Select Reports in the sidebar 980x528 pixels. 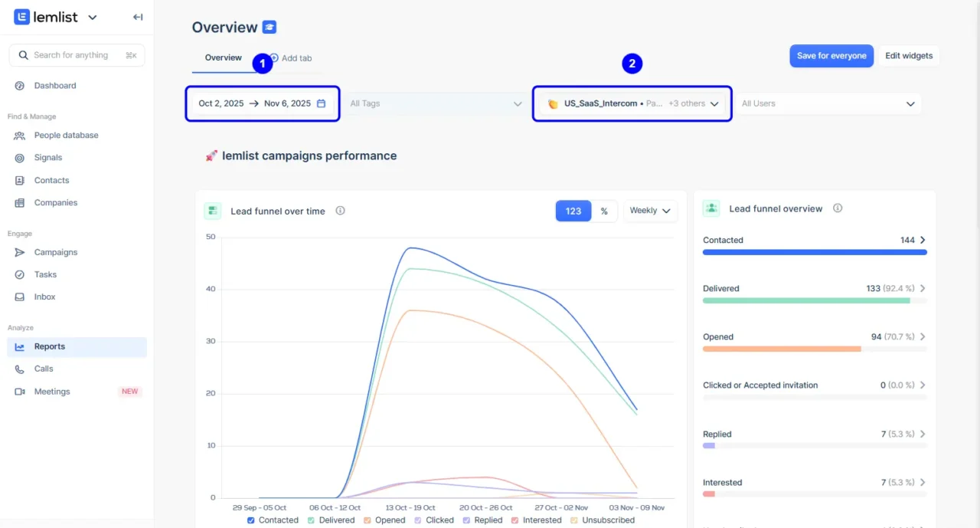tap(77, 347)
